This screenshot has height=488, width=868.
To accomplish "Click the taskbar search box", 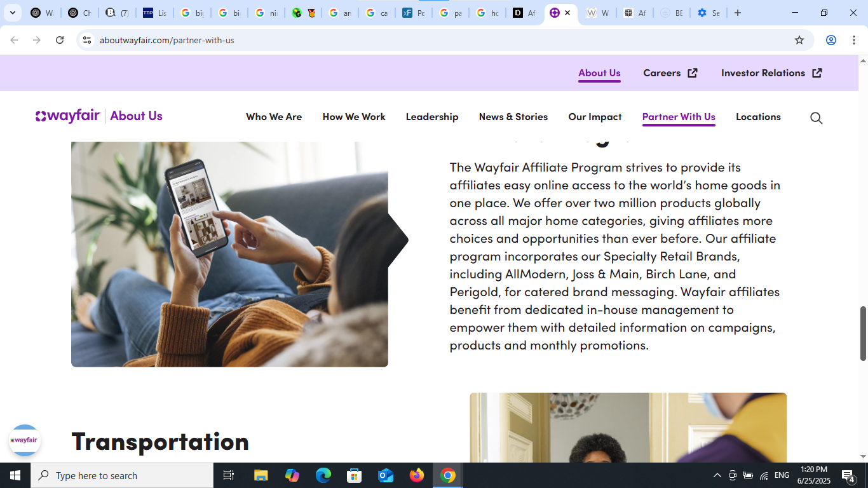I will pyautogui.click(x=122, y=475).
